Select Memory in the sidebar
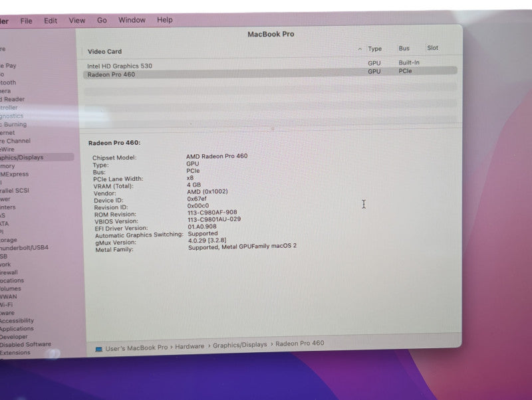The image size is (532, 400). point(7,166)
